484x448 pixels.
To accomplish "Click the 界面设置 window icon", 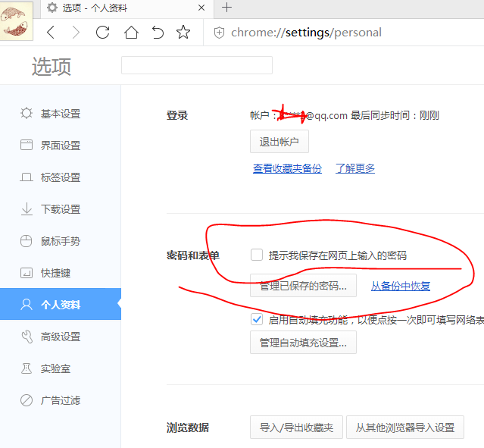I will [x=27, y=145].
